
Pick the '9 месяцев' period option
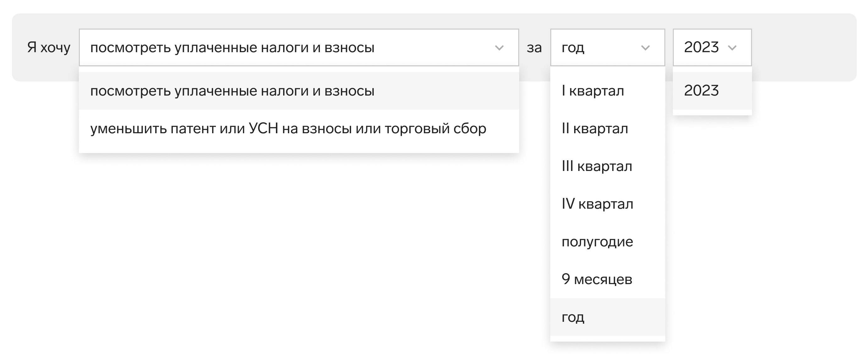pos(607,279)
